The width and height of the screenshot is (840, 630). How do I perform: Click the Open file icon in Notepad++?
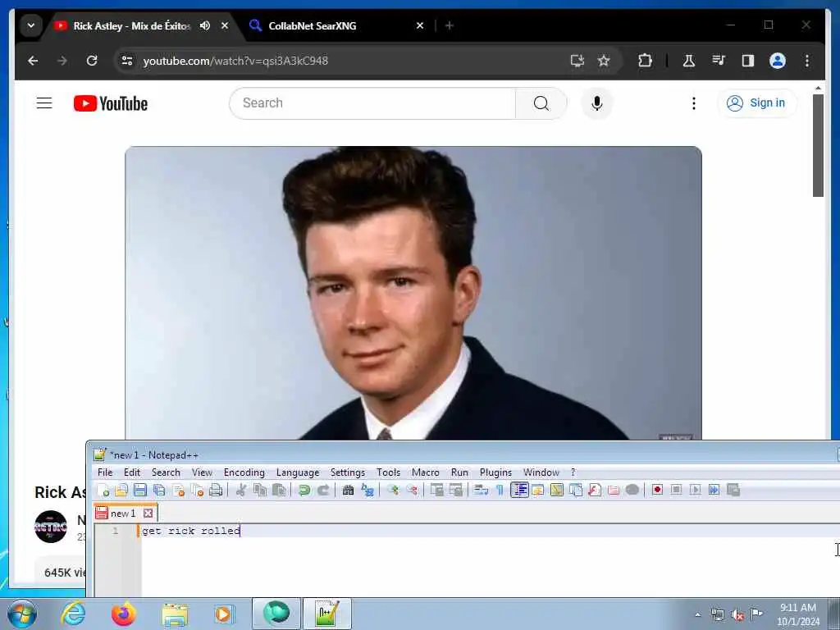[121, 490]
